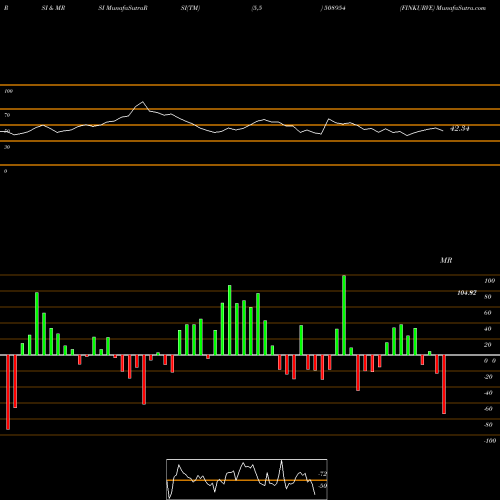Click the MR axis label 100 on the right
Image resolution: width=500 pixels, height=500 pixels.
[x=489, y=281]
